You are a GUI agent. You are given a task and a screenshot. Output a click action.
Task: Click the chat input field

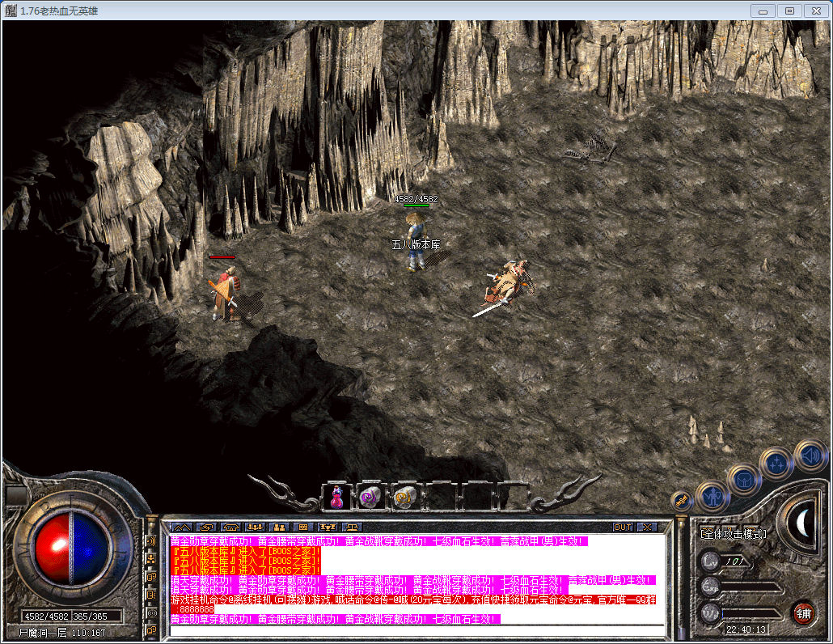coord(417,631)
